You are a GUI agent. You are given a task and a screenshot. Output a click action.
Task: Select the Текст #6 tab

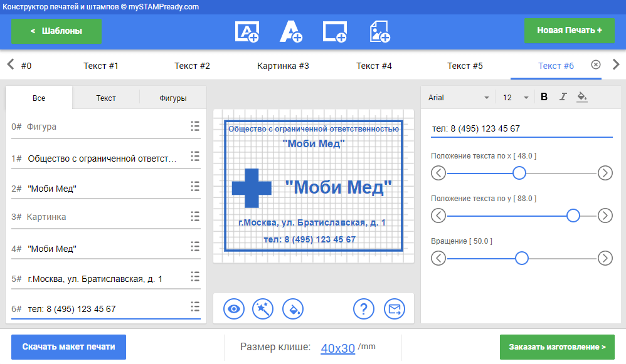pyautogui.click(x=556, y=66)
